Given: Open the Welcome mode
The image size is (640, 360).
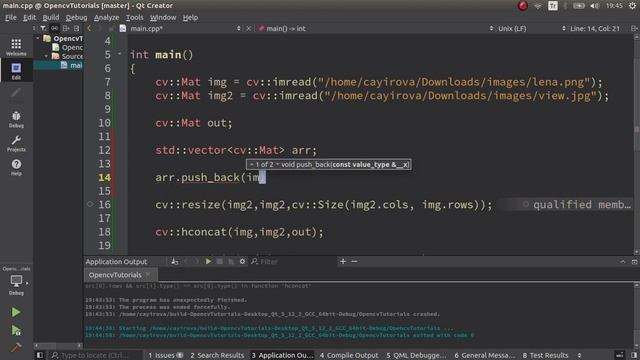Looking at the screenshot, I should [x=16, y=47].
